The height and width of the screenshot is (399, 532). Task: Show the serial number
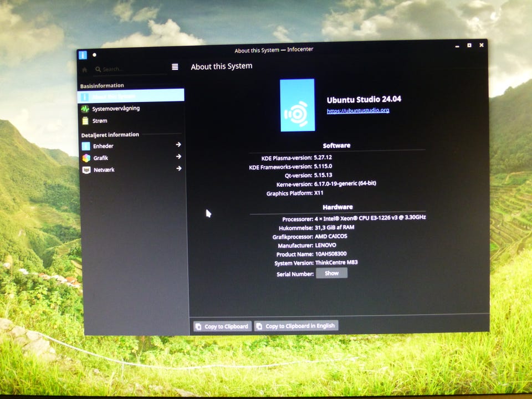point(331,273)
